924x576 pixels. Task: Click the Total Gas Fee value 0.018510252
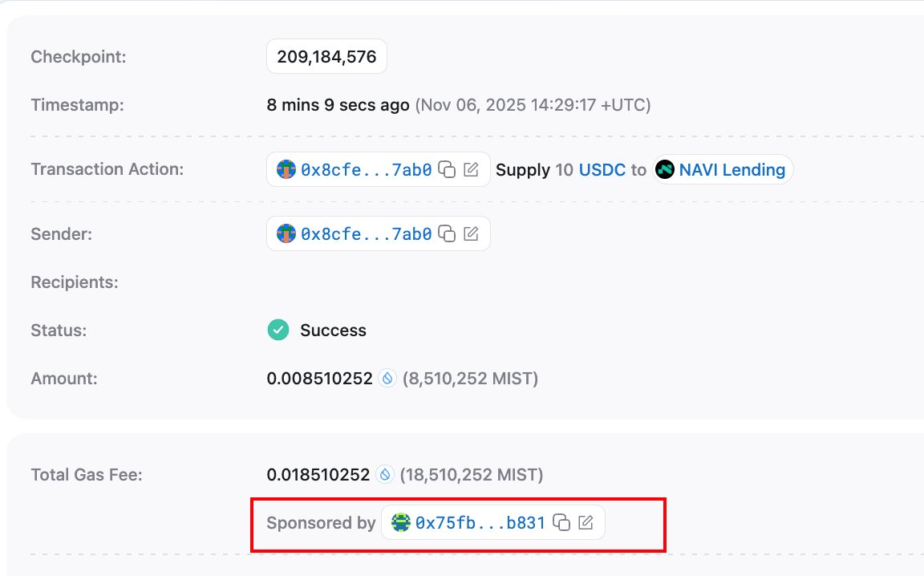pyautogui.click(x=318, y=474)
